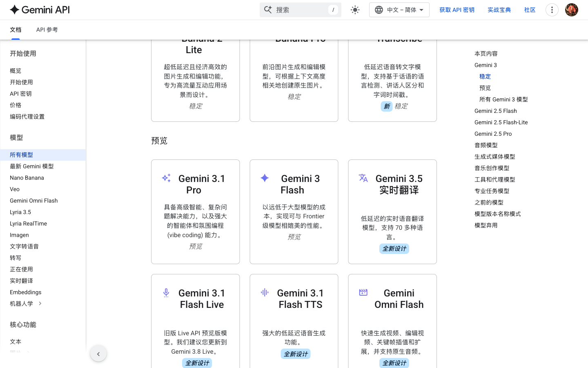
Task: Click the 获取 API 密钥 link
Action: [x=457, y=10]
